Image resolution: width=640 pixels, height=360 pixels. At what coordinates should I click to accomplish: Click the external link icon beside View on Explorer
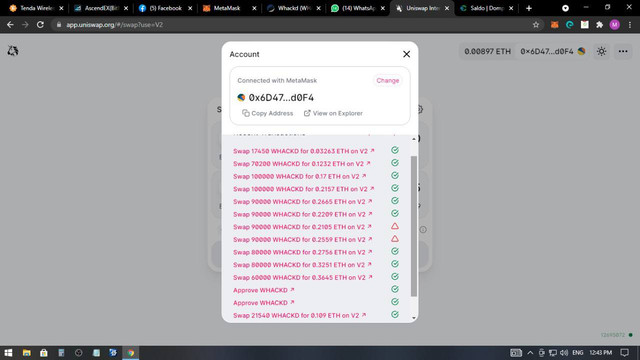(307, 113)
